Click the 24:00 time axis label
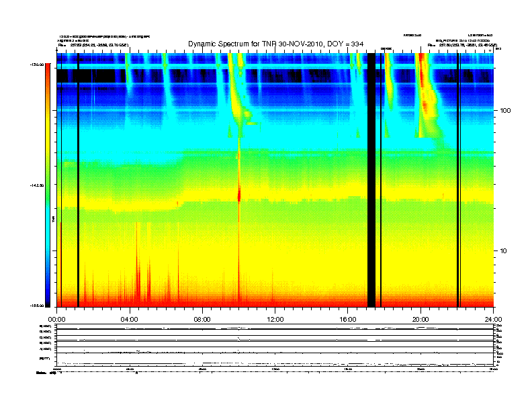This screenshot has width=532, height=411. coord(493,320)
